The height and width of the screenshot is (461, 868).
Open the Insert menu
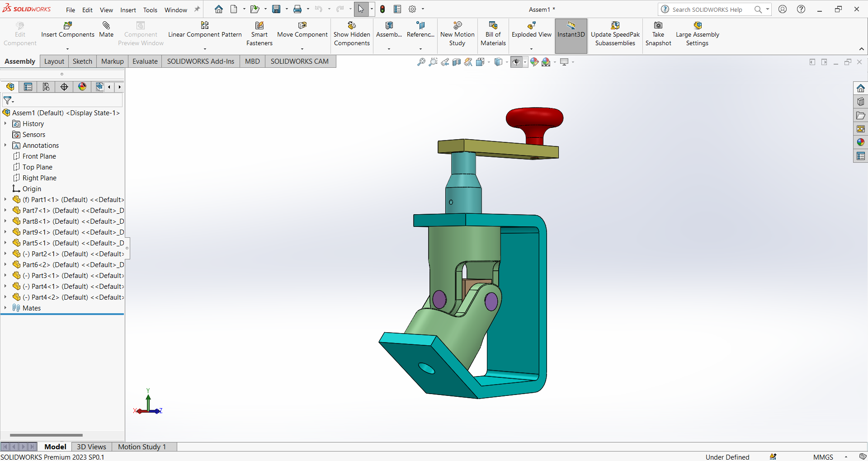tap(128, 10)
